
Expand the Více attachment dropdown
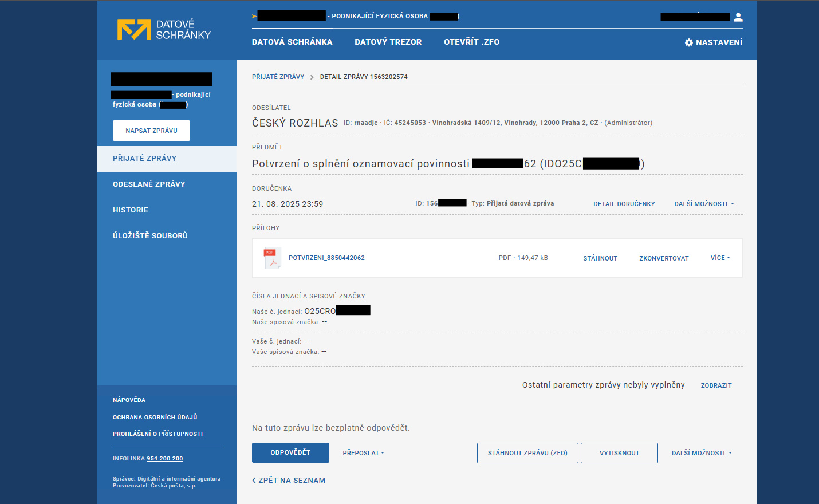pyautogui.click(x=720, y=258)
